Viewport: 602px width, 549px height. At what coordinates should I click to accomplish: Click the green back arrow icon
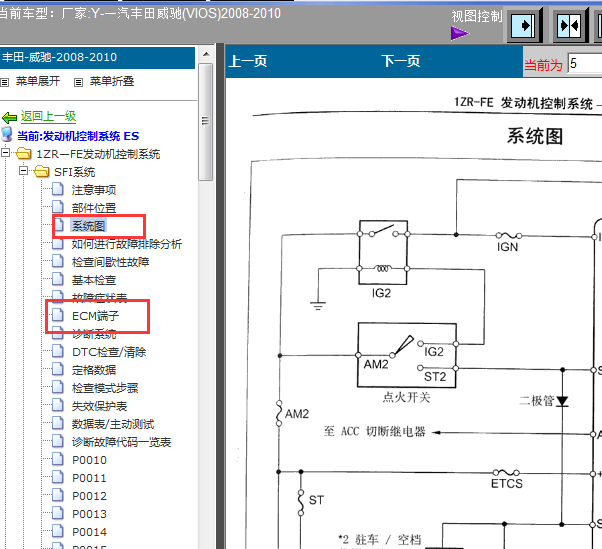pos(9,117)
